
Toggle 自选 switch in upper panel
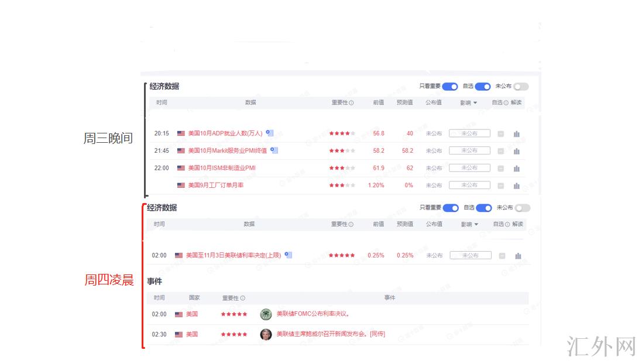pos(483,87)
